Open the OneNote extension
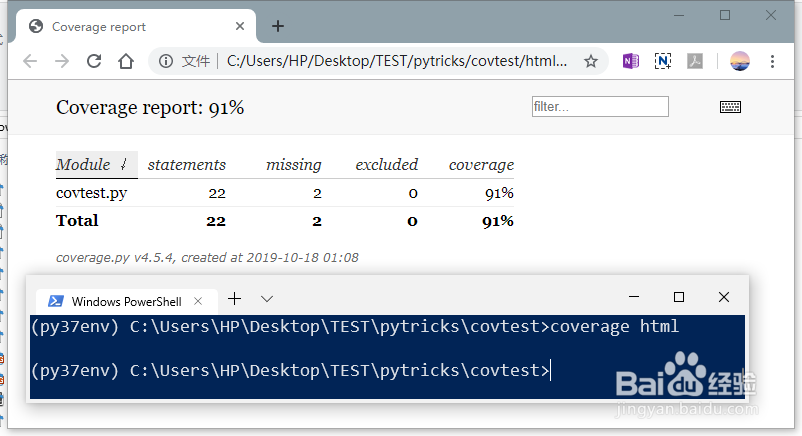This screenshot has width=802, height=436. pyautogui.click(x=631, y=61)
